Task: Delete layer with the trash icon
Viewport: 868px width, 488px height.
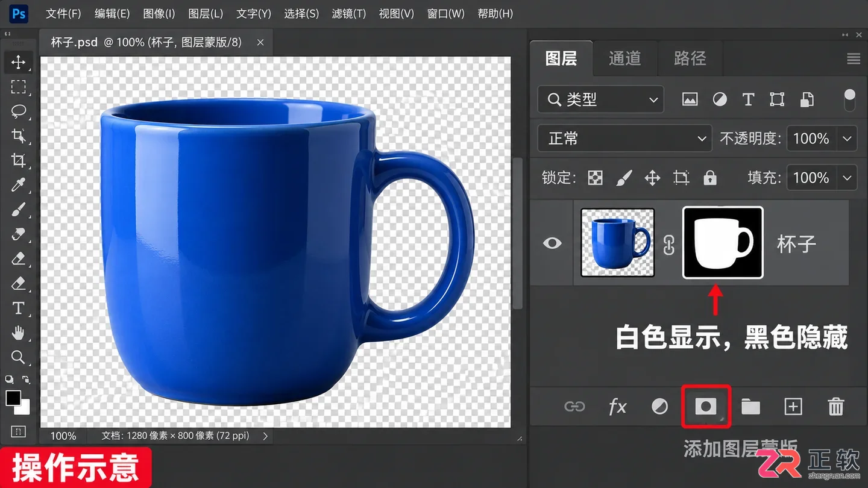Action: (x=836, y=407)
